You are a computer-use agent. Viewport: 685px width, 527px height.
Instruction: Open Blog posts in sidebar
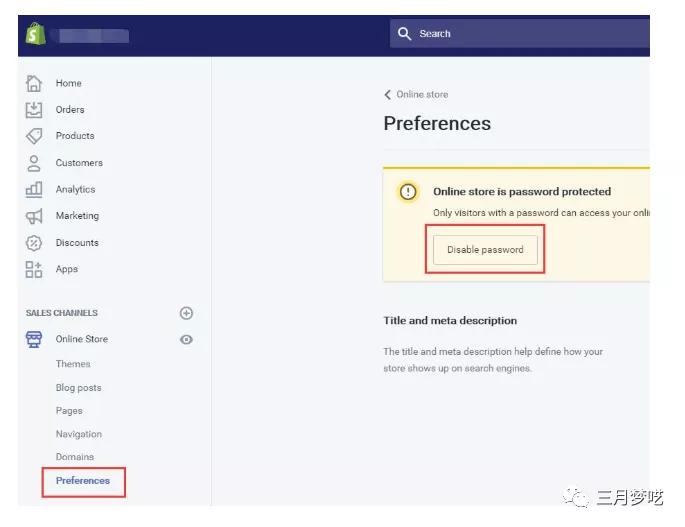[78, 388]
